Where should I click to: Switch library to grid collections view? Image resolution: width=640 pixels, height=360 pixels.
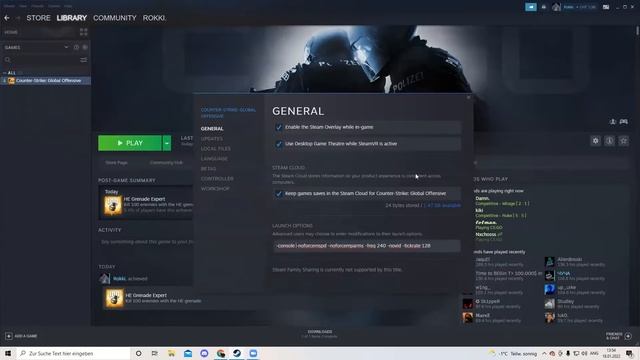[x=84, y=32]
